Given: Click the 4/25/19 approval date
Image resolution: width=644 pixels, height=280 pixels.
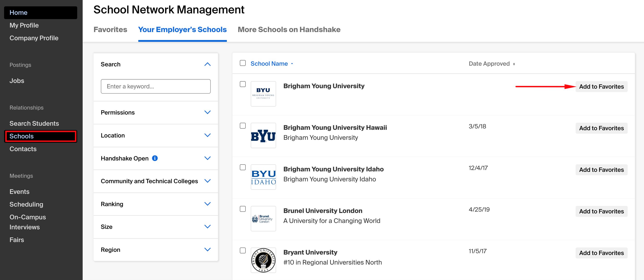Looking at the screenshot, I should pyautogui.click(x=479, y=210).
